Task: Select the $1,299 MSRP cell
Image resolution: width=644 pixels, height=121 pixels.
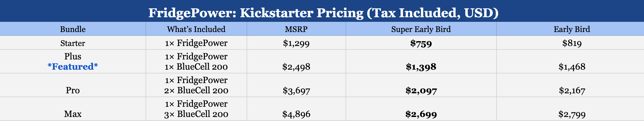Action: pos(296,43)
